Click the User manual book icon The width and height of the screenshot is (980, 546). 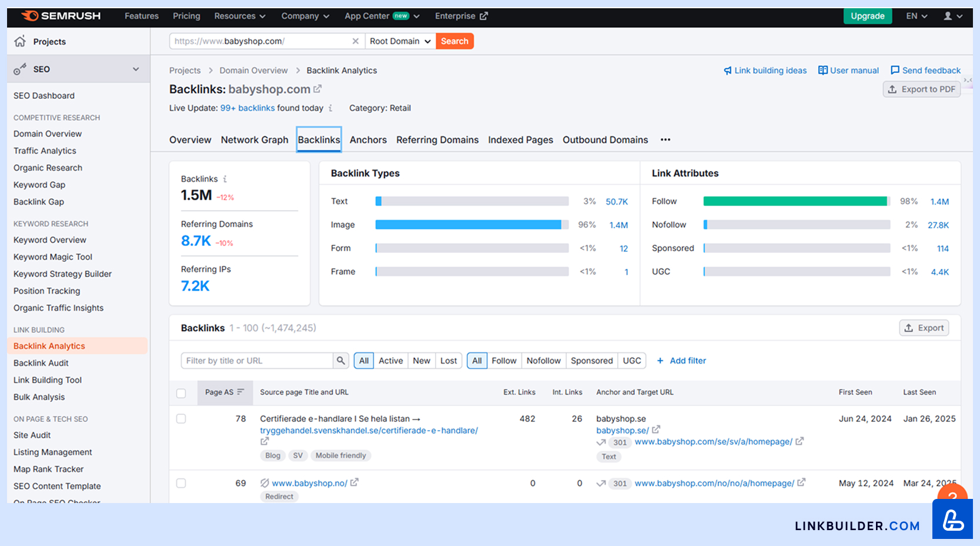[x=823, y=71]
